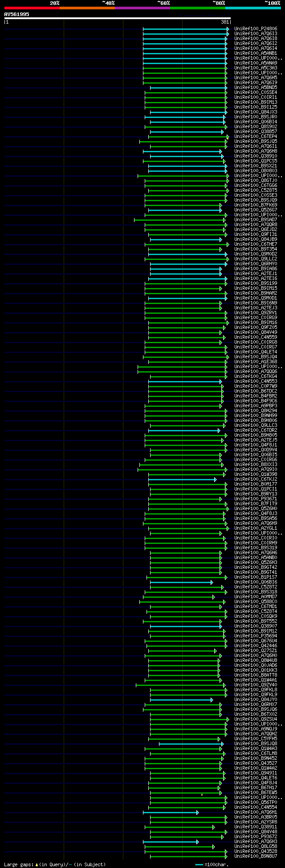Image resolution: width=285 pixels, height=868 pixels.
Task: Select UniRef100_A1E368 label
Action: click(x=256, y=361)
